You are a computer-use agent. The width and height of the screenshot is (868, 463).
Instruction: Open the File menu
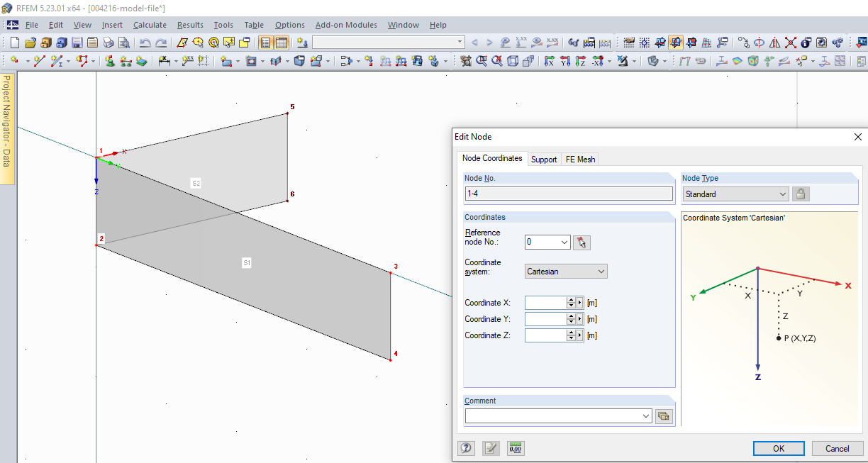(x=32, y=25)
